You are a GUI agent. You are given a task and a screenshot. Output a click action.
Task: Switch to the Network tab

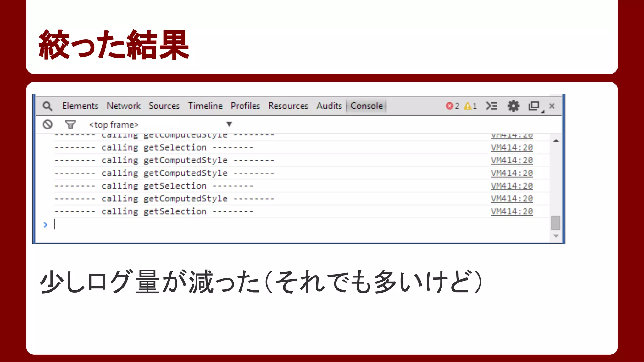124,106
